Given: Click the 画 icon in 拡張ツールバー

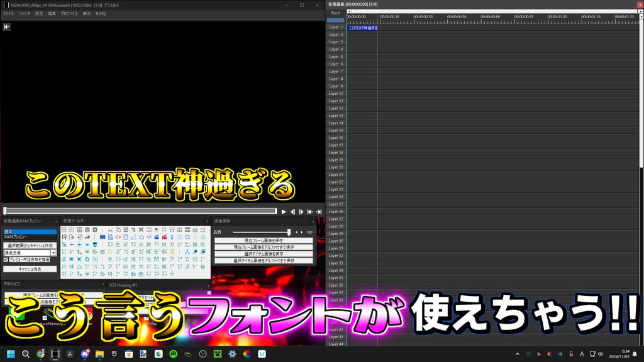Looking at the screenshot, I should 141,274.
